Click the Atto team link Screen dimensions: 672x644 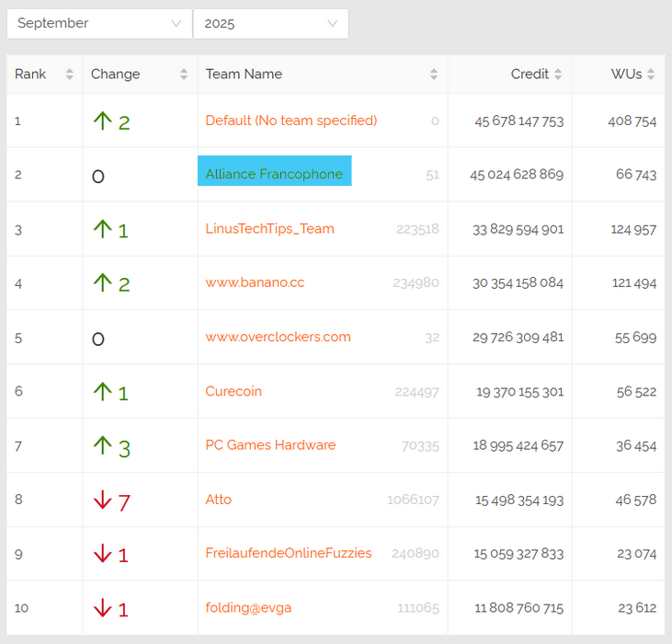pyautogui.click(x=218, y=500)
